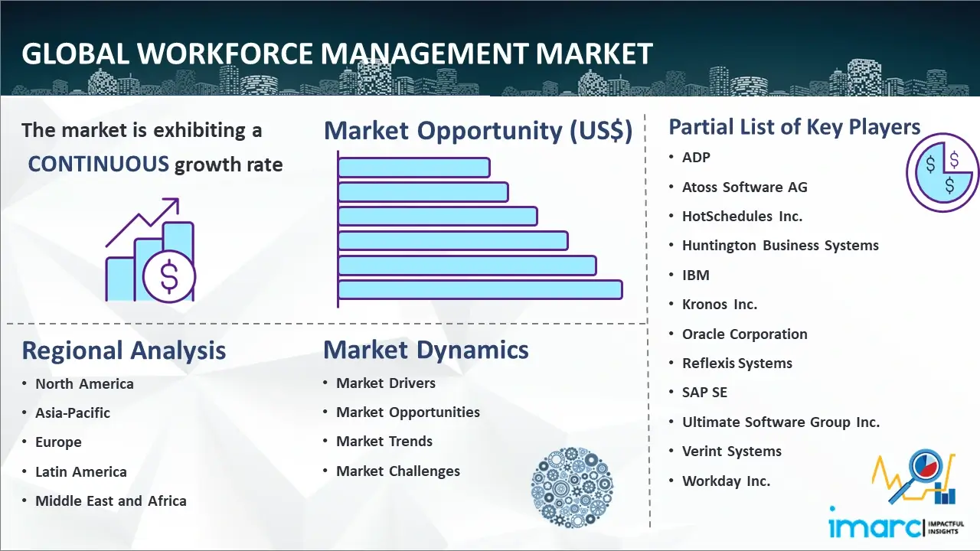
Task: Click the circular gears cluster icon
Action: (x=572, y=488)
